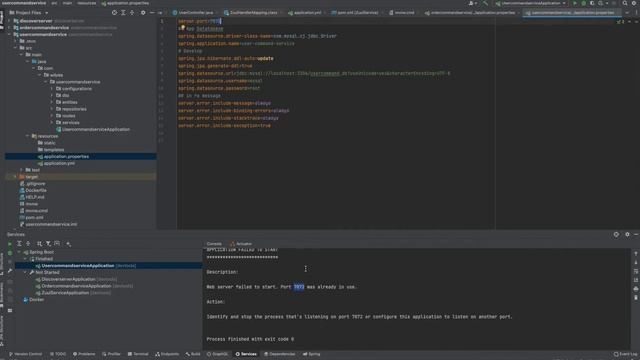Click server.port line in editor

point(199,21)
